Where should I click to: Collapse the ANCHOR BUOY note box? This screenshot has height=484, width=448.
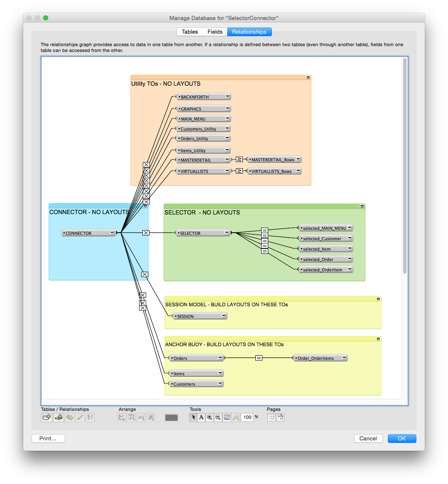378,339
